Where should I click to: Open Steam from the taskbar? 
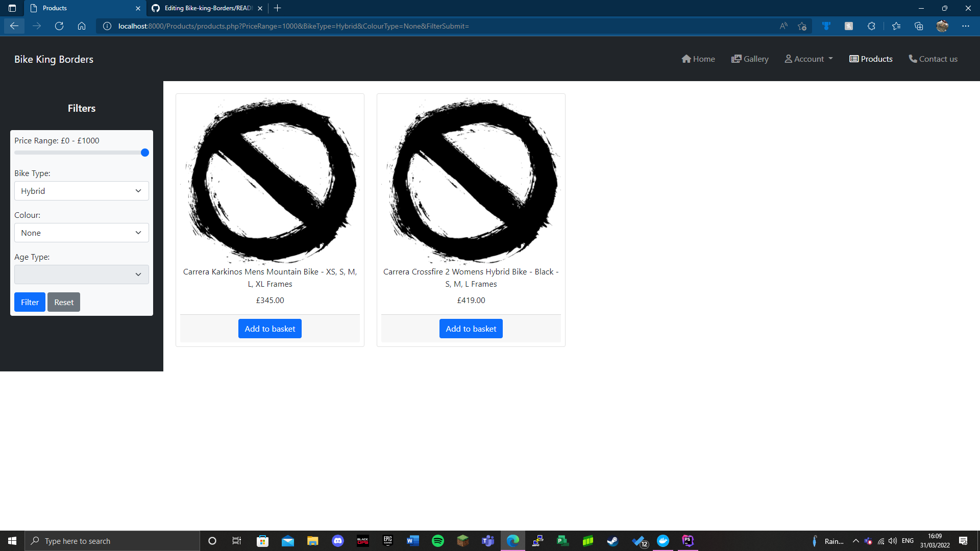pyautogui.click(x=613, y=541)
